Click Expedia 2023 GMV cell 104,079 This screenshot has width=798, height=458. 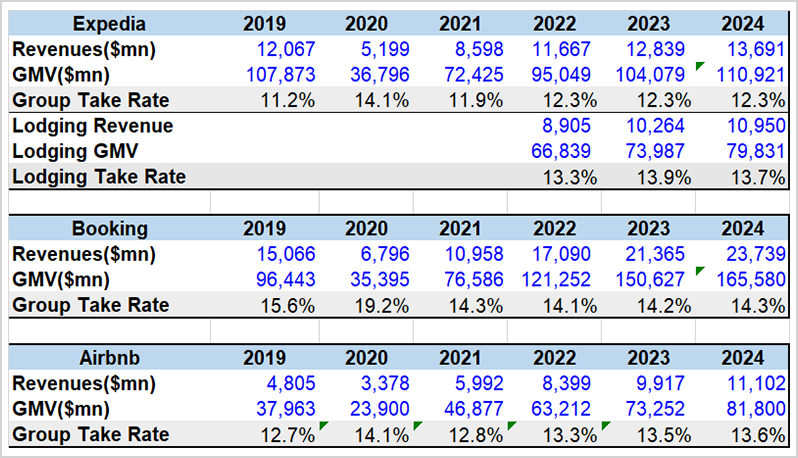pyautogui.click(x=650, y=75)
